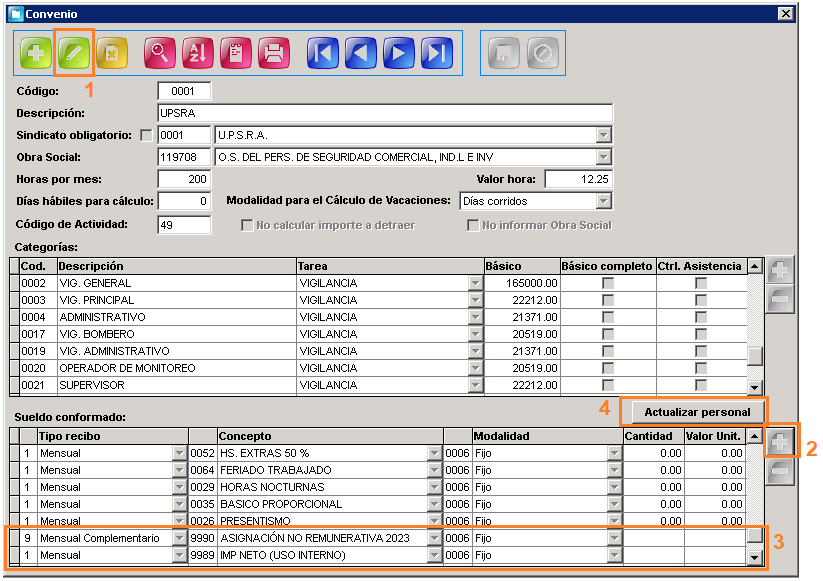This screenshot has height=581, width=823.
Task: Select SUPERVISOR básico value 22212.00
Action: [x=522, y=385]
